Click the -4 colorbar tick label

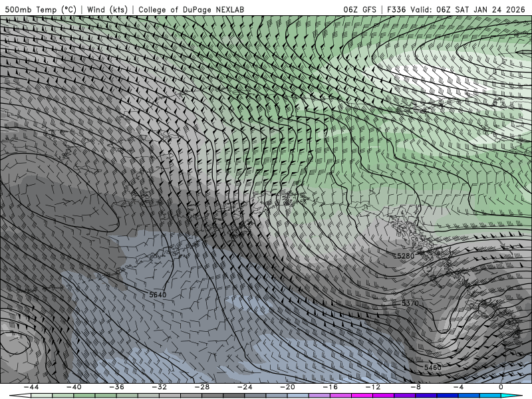tap(459, 387)
